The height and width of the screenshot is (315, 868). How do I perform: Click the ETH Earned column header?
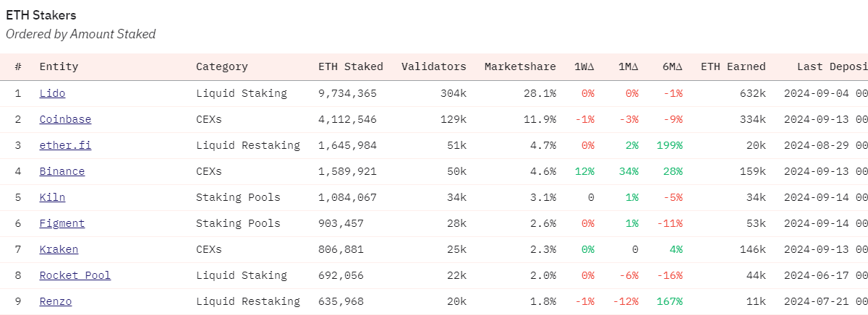pos(733,66)
